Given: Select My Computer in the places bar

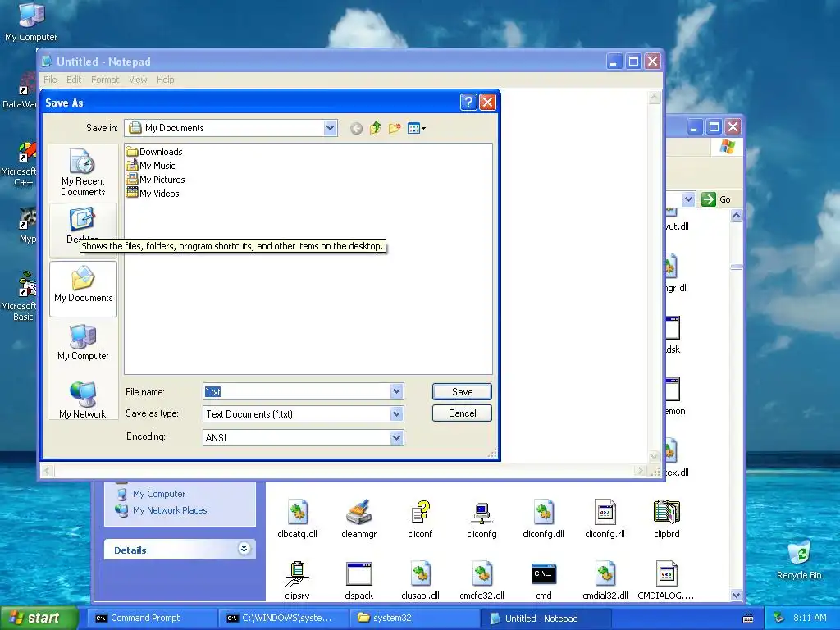Looking at the screenshot, I should point(83,343).
